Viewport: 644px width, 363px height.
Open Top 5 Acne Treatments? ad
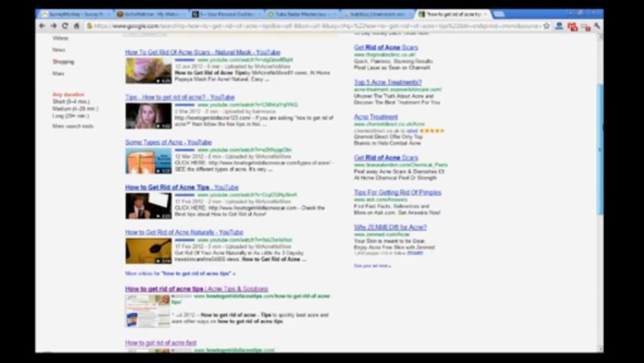tap(388, 83)
